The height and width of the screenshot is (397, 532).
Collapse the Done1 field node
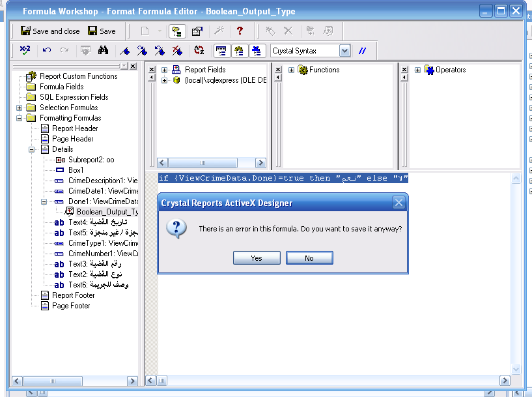pos(44,201)
